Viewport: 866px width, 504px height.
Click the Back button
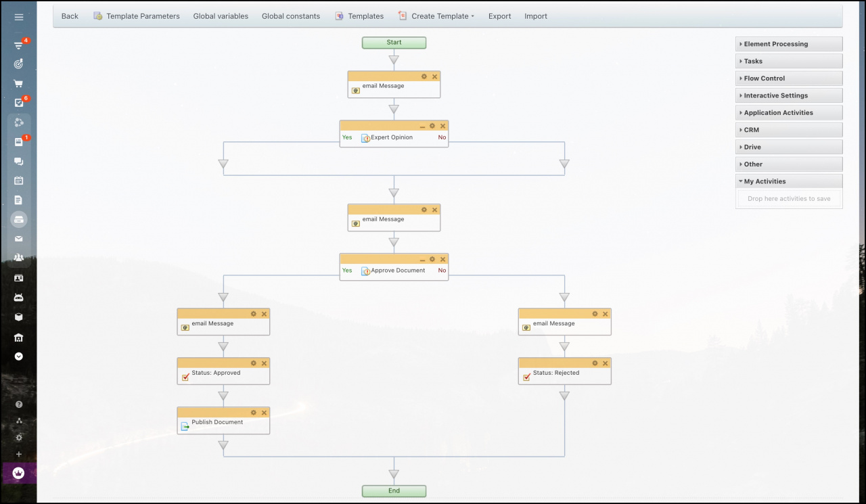[70, 16]
